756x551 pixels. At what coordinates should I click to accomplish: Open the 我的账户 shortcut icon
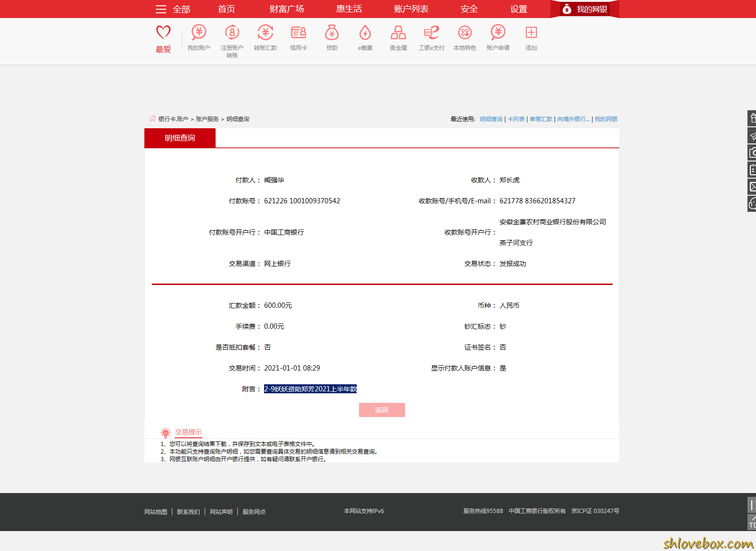(199, 32)
